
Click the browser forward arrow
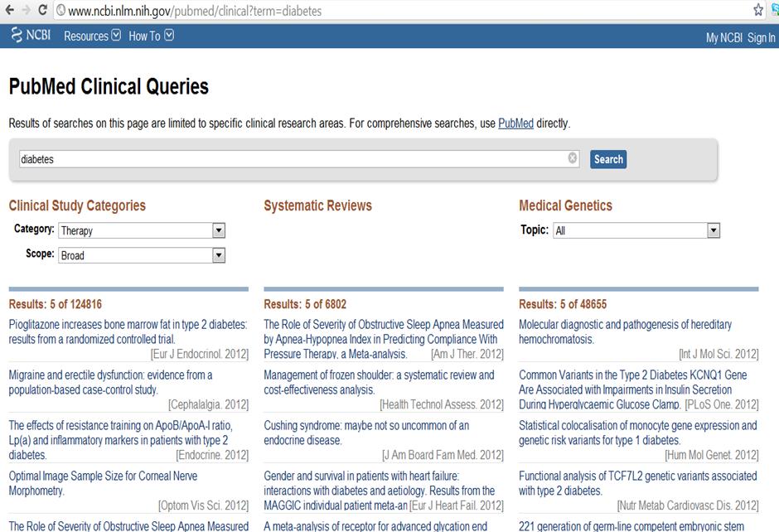pos(26,10)
